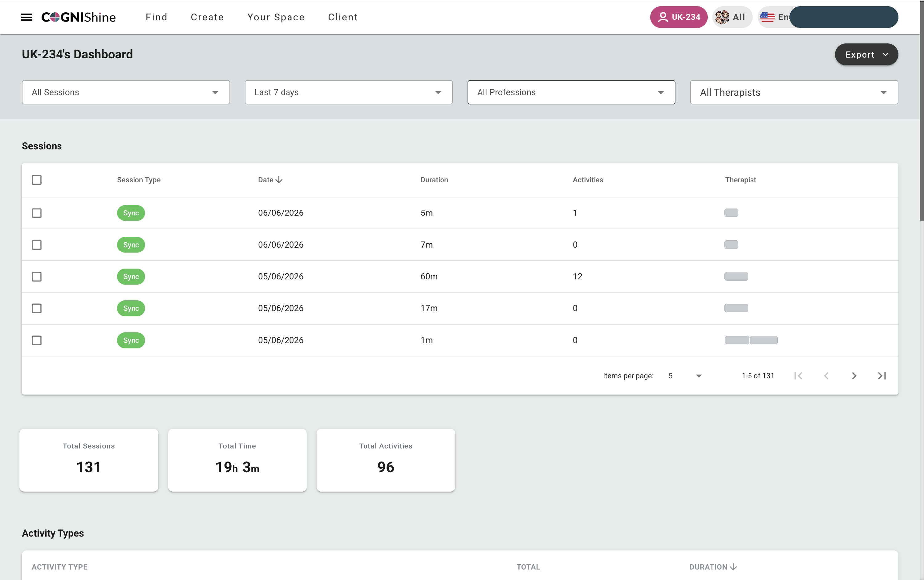This screenshot has width=924, height=580.
Task: Check the 05/06/2026 1m session row
Action: click(x=36, y=340)
